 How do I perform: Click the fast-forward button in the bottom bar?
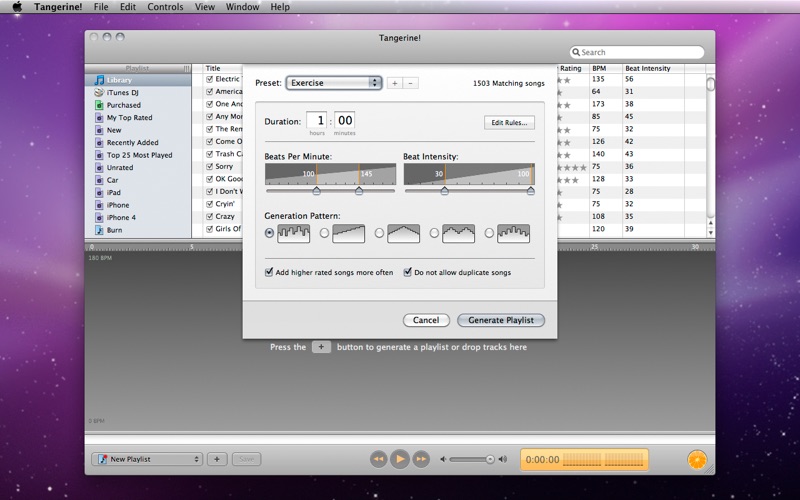pos(422,459)
